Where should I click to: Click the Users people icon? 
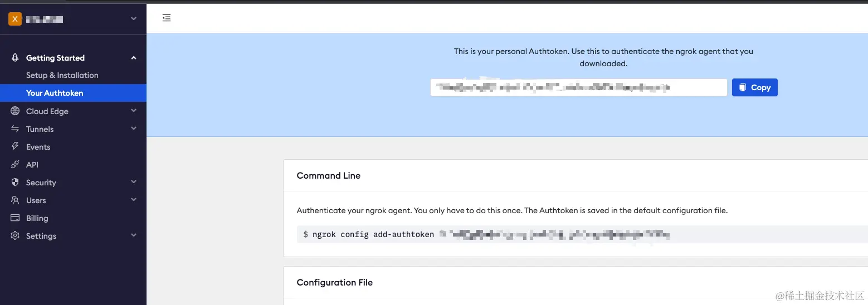(x=15, y=200)
